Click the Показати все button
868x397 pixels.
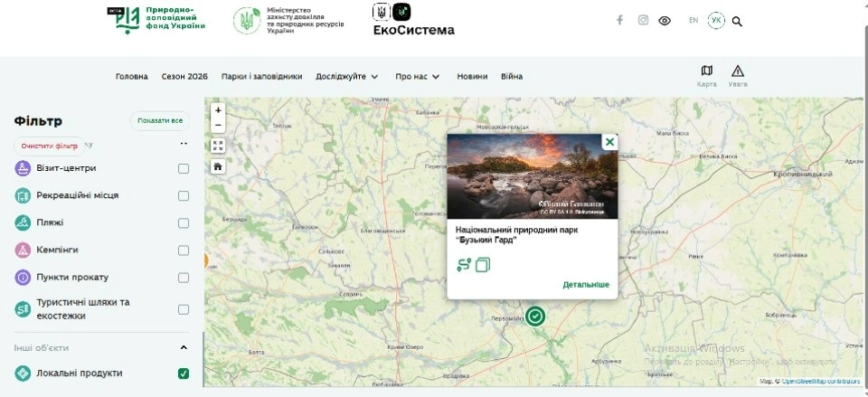click(x=160, y=120)
